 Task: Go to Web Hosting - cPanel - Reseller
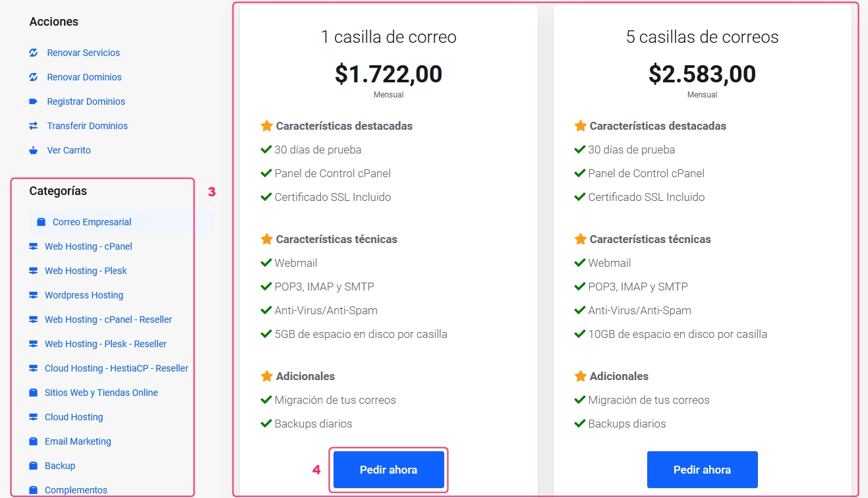pos(108,319)
